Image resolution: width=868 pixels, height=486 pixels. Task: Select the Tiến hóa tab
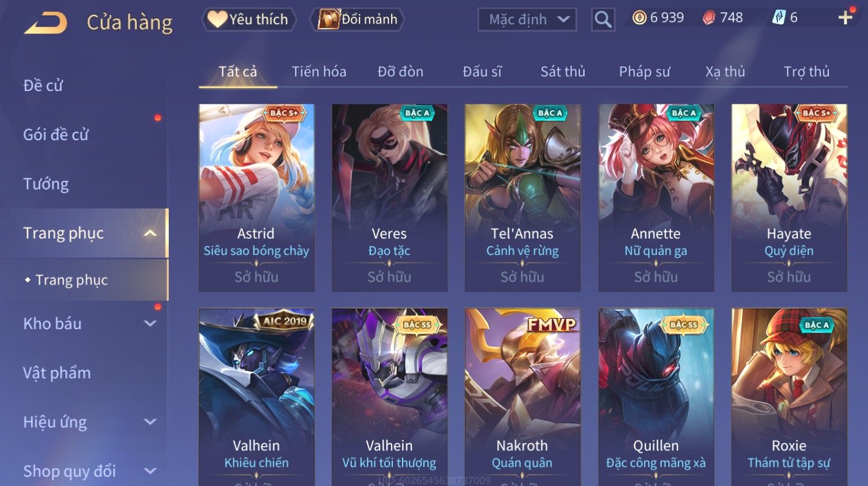pos(319,71)
